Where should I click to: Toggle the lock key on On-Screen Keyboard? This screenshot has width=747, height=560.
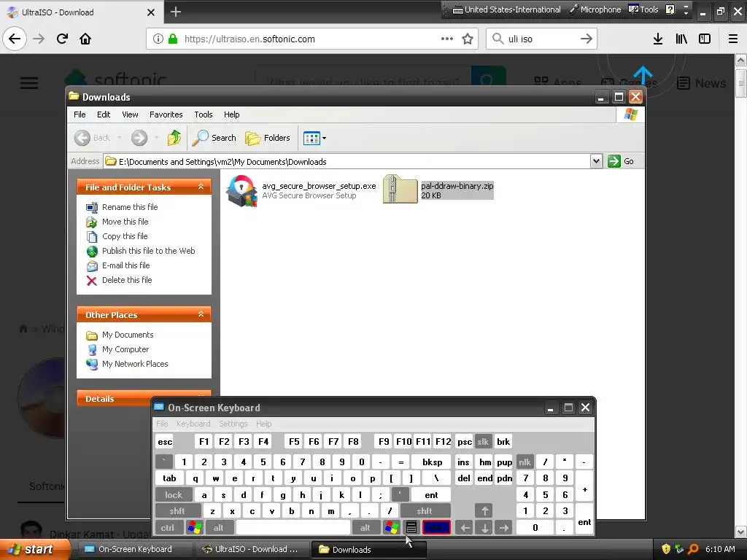(174, 495)
